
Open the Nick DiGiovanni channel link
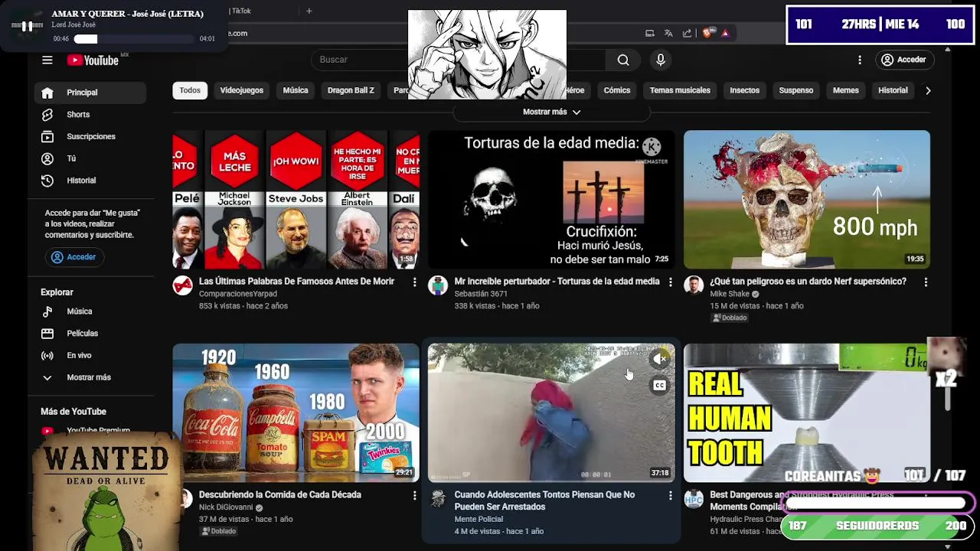[x=226, y=507]
